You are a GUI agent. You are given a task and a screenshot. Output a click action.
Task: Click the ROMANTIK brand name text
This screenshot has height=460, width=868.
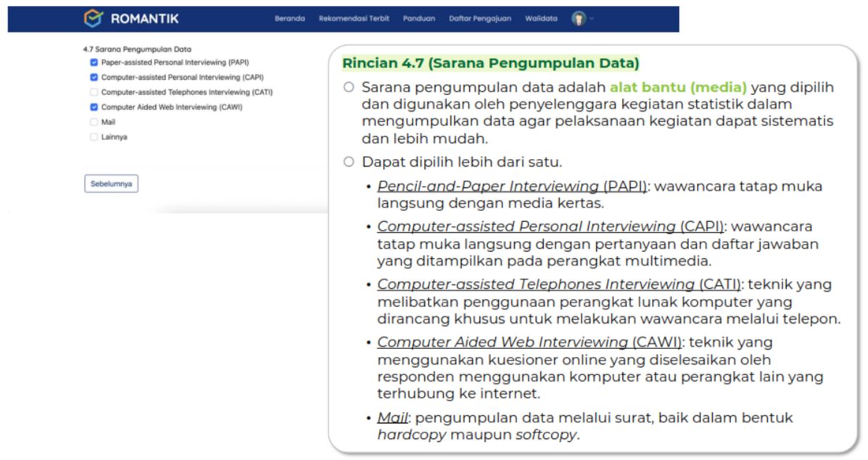(145, 19)
